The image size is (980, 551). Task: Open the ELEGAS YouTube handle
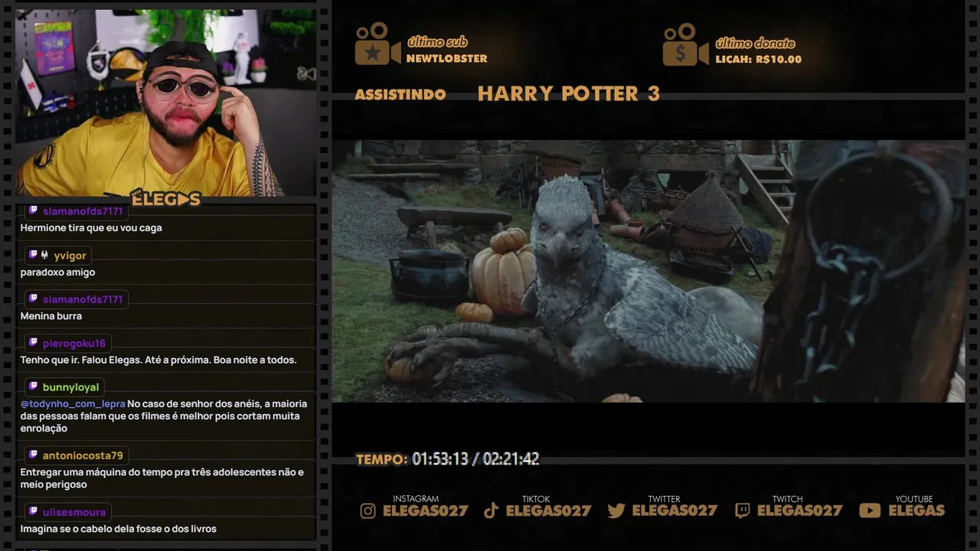coord(916,511)
